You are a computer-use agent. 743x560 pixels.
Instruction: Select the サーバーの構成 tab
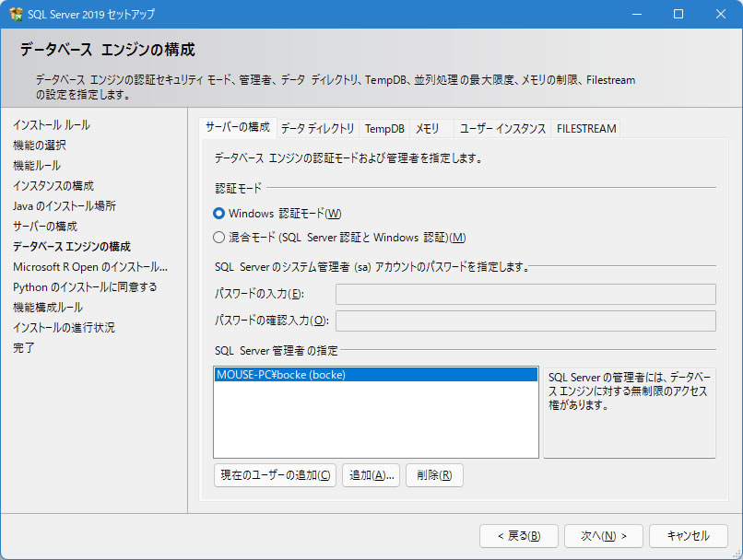(237, 127)
